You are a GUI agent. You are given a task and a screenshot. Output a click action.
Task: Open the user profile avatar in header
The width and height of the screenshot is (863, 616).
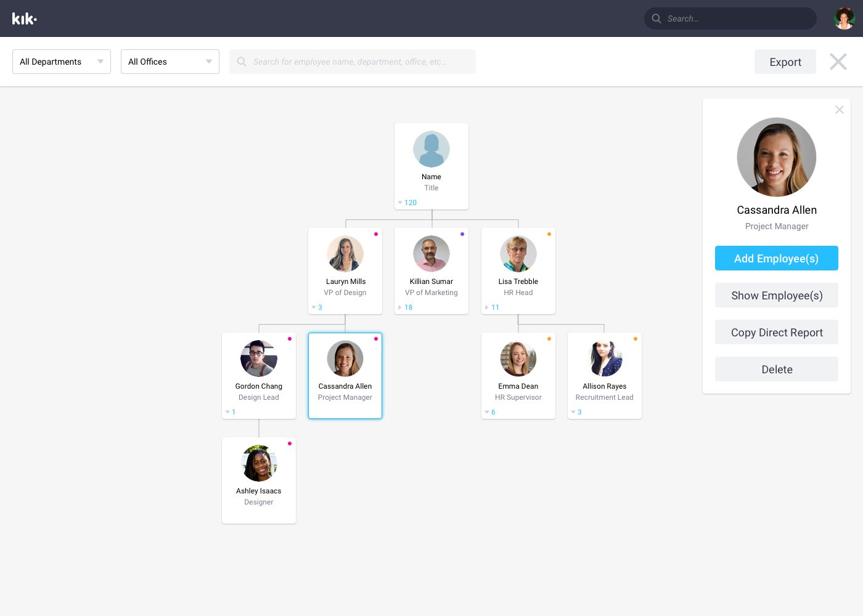844,18
